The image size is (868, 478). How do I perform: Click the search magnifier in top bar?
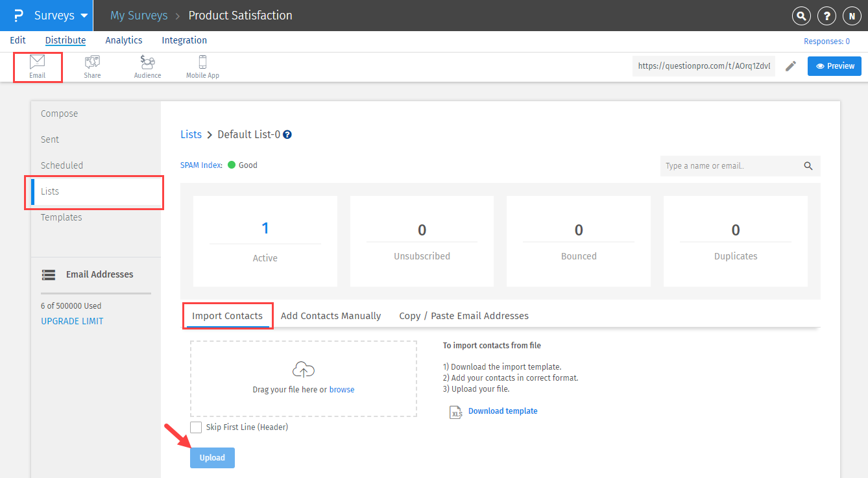click(x=802, y=16)
